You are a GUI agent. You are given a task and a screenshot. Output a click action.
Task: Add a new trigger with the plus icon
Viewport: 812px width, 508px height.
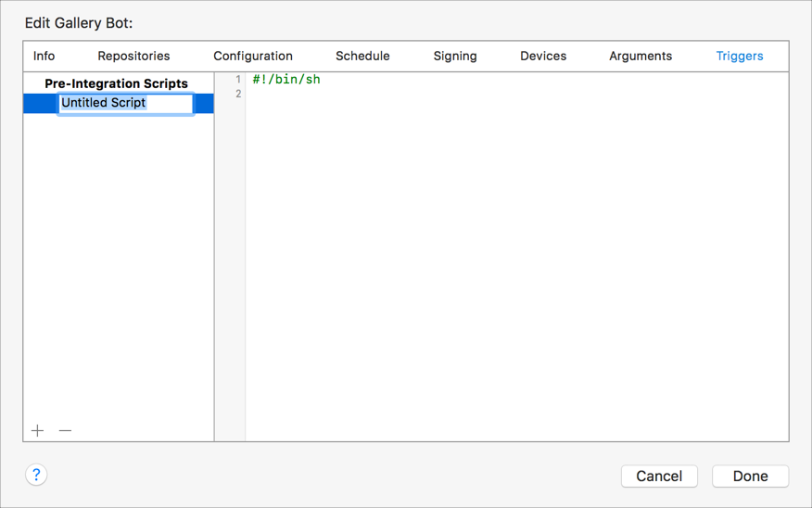(x=37, y=430)
